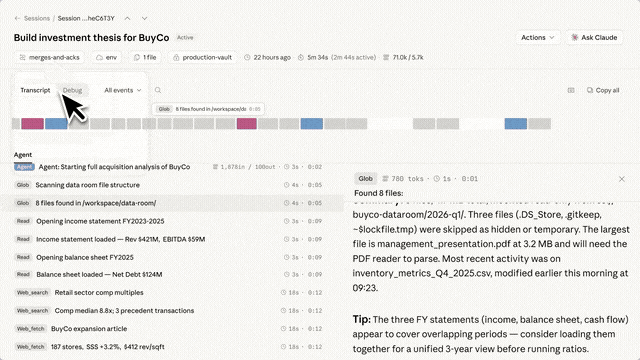Viewport: 640px width, 360px height.
Task: Switch to the Debug tab
Action: pos(72,90)
